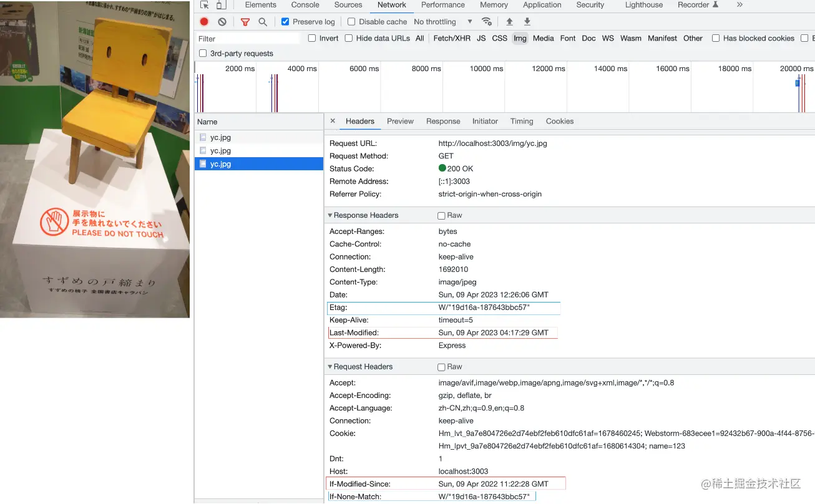The image size is (815, 504).
Task: Switch to the Memory tab
Action: click(x=494, y=5)
